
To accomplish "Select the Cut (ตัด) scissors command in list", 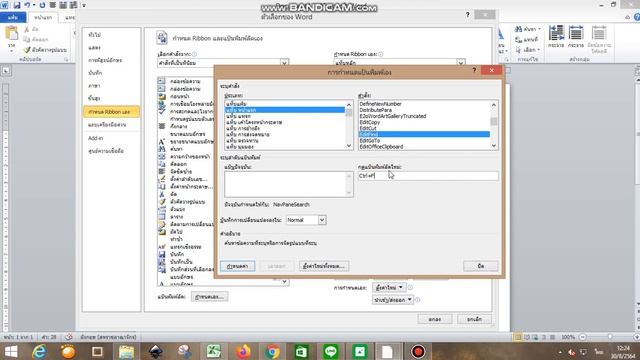I will tap(162, 194).
